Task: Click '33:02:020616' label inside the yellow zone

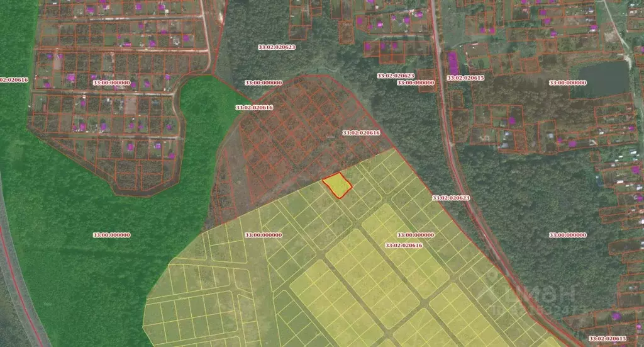Action: 404,245
